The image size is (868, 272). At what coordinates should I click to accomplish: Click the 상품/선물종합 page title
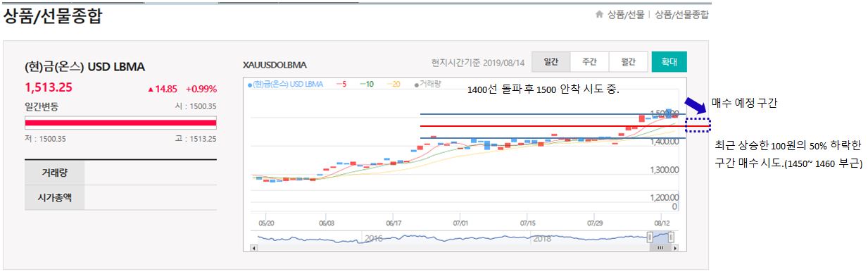(53, 16)
